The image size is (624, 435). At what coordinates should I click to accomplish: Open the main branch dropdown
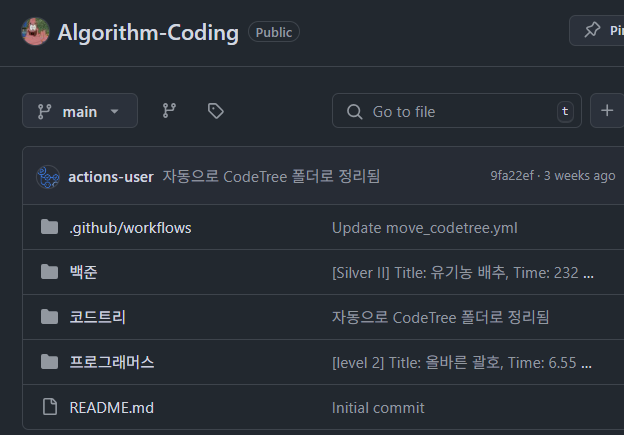[x=80, y=111]
